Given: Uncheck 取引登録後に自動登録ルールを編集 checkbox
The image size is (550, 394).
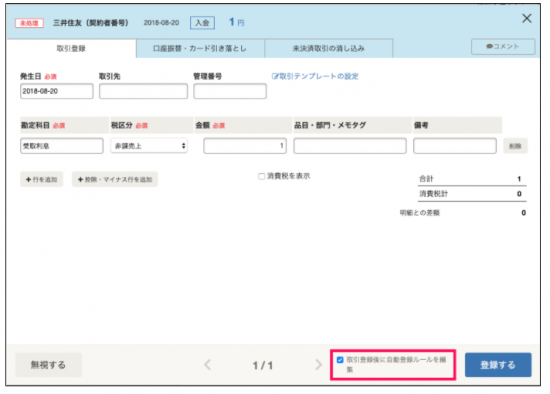Looking at the screenshot, I should coord(340,360).
